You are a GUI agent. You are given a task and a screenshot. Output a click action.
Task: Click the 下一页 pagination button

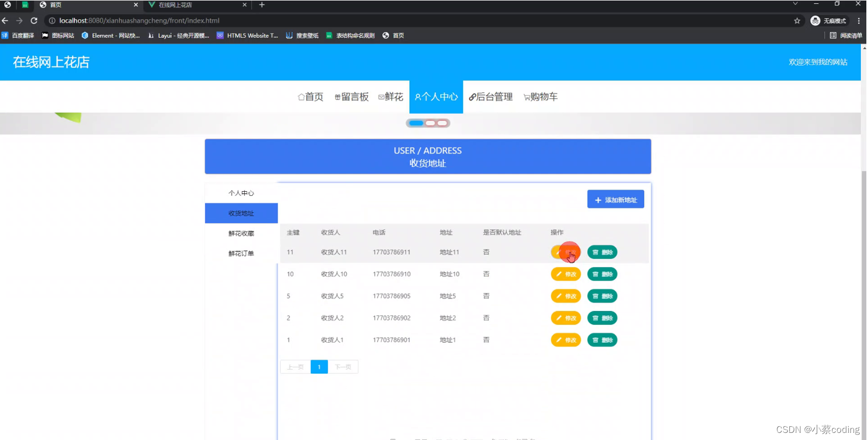[343, 367]
